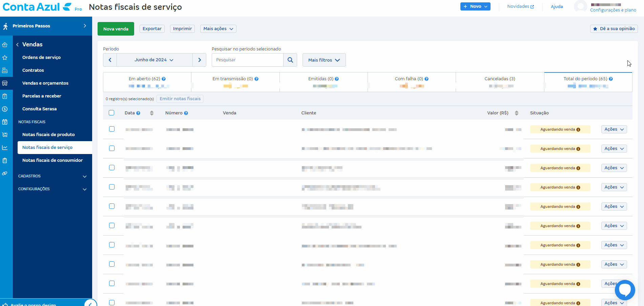Click help icon next to Em aberto
The width and height of the screenshot is (644, 306).
pyautogui.click(x=164, y=79)
